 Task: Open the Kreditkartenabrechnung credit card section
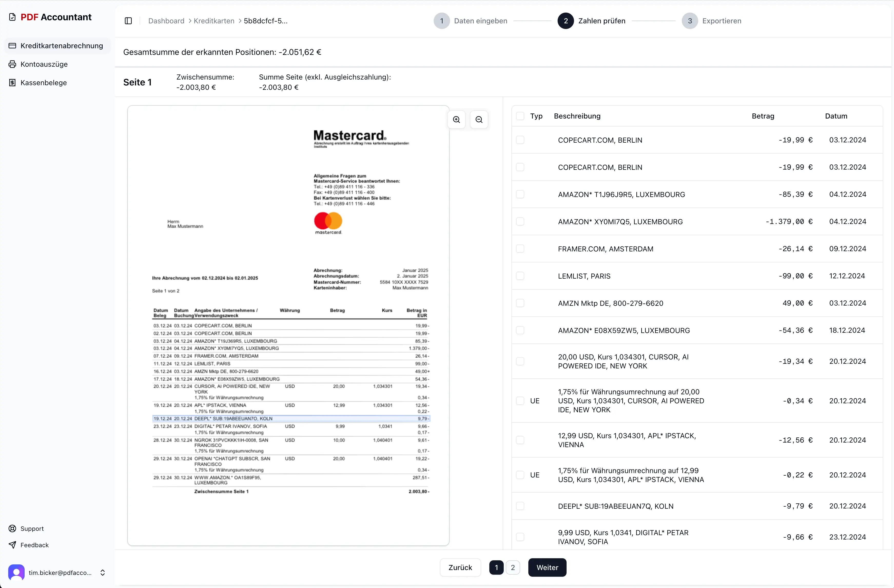[61, 46]
